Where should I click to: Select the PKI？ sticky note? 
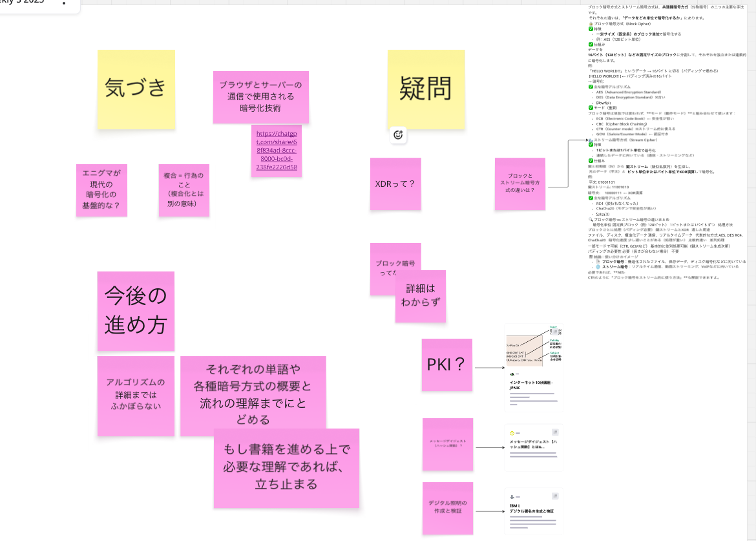point(446,365)
